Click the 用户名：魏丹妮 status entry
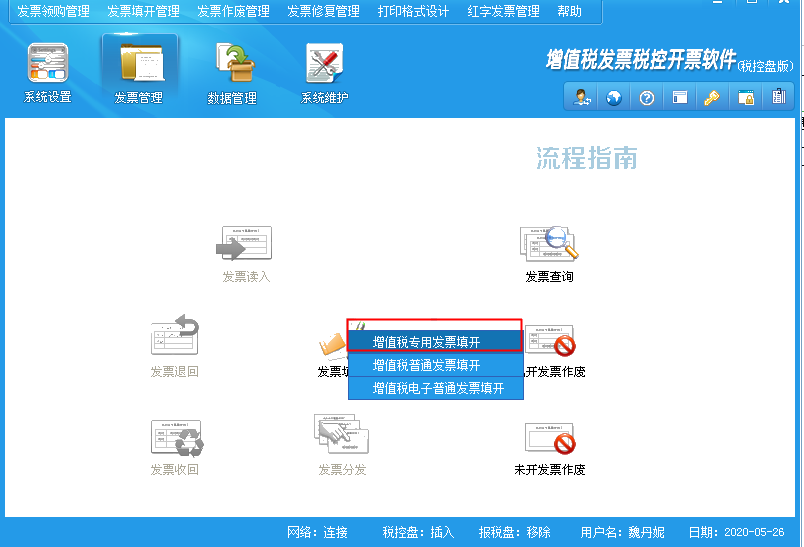The width and height of the screenshot is (804, 547). (x=622, y=532)
